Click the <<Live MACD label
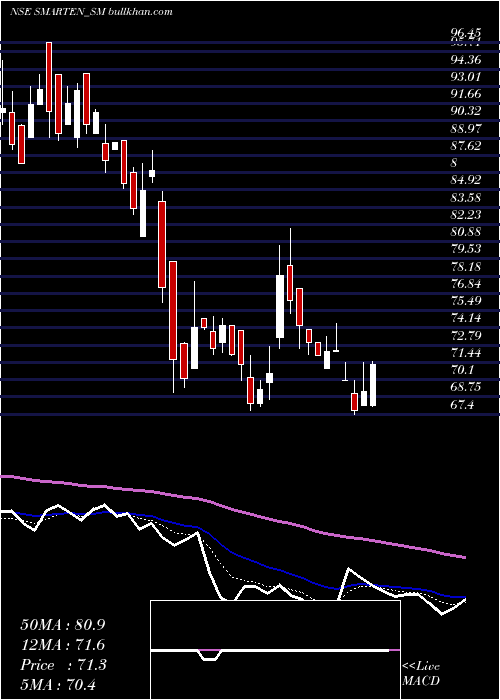This screenshot has width=500, height=700. tap(421, 673)
